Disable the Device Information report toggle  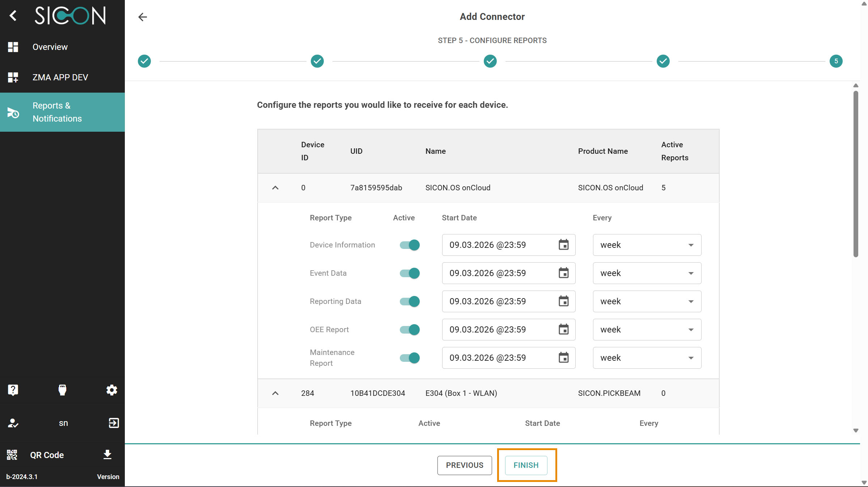pyautogui.click(x=410, y=245)
